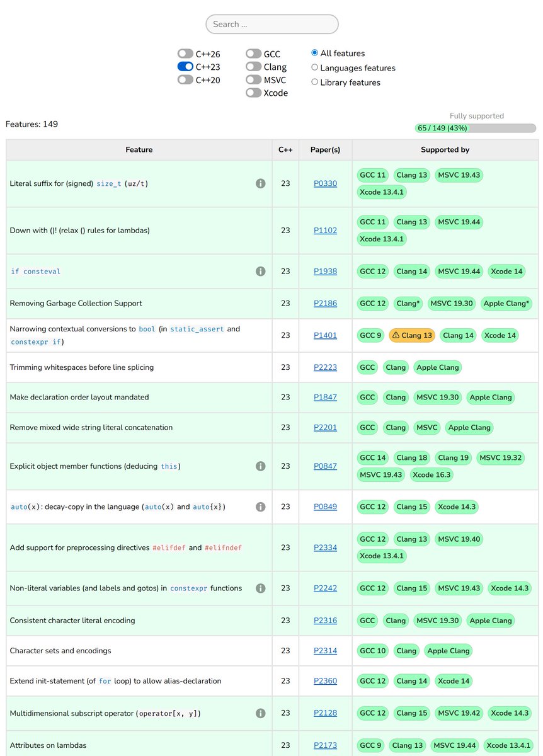Open the P2128 paper link
543x756 pixels.
pyautogui.click(x=325, y=713)
